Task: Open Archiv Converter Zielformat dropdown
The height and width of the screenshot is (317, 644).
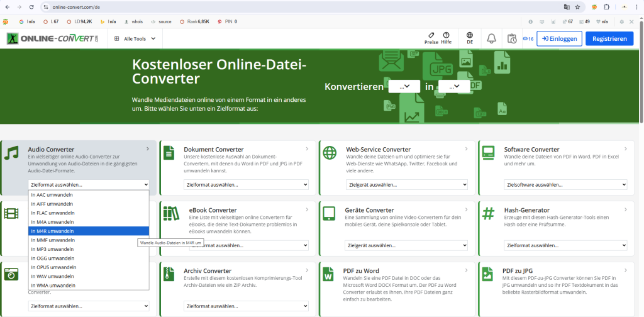Action: click(x=246, y=306)
